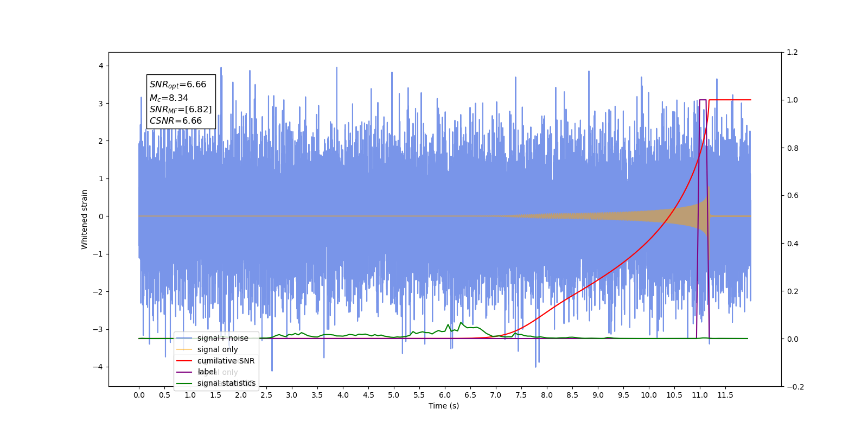This screenshot has width=868, height=434.
Task: Click the 0.8 tick on right axis
Action: [x=793, y=148]
